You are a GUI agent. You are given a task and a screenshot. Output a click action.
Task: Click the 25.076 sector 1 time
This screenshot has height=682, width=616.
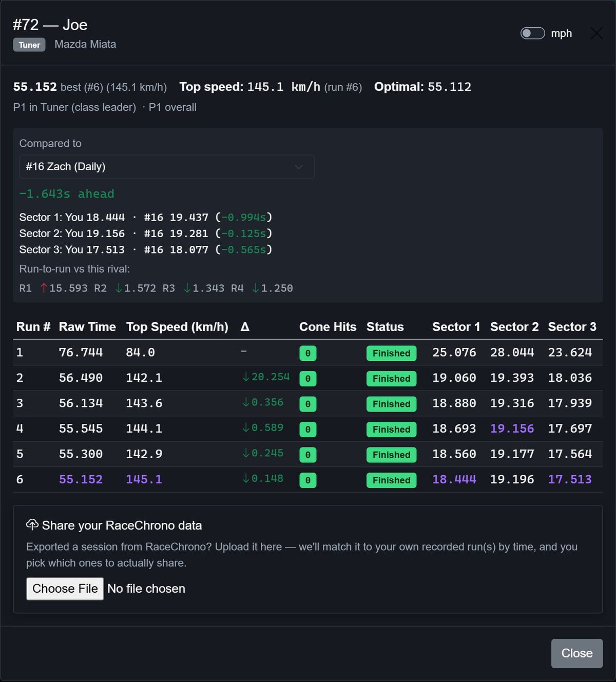pos(454,353)
